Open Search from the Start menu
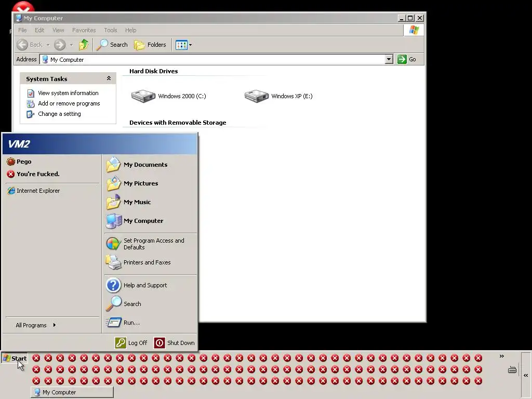Viewport: 532px width, 399px height. tap(151, 304)
